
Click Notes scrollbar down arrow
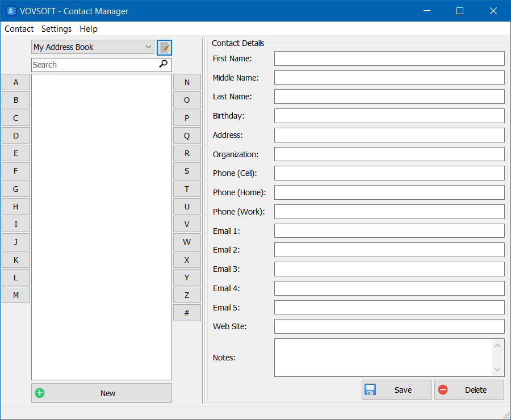click(497, 369)
